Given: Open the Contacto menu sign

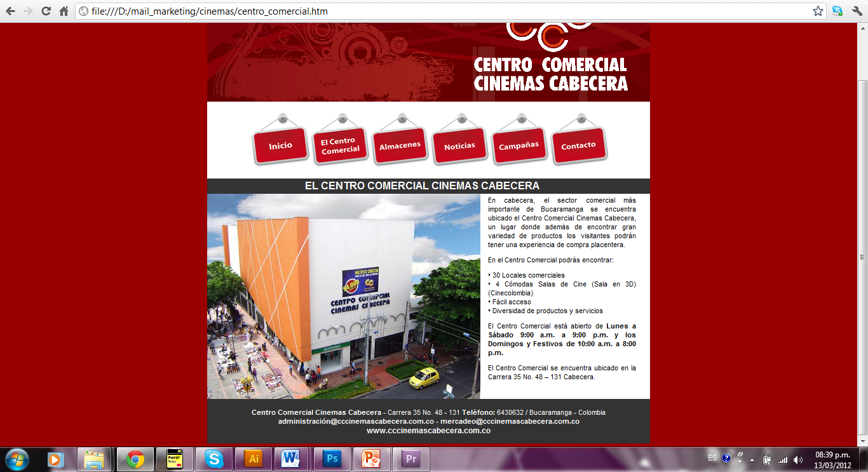Looking at the screenshot, I should click(x=579, y=145).
